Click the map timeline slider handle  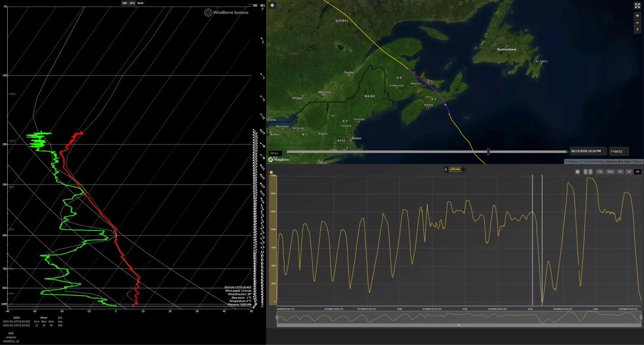tap(488, 151)
